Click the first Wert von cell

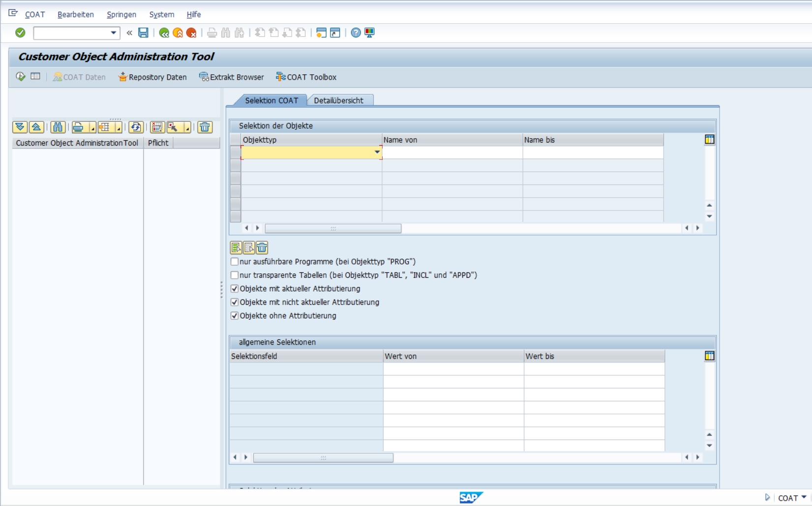(x=453, y=369)
